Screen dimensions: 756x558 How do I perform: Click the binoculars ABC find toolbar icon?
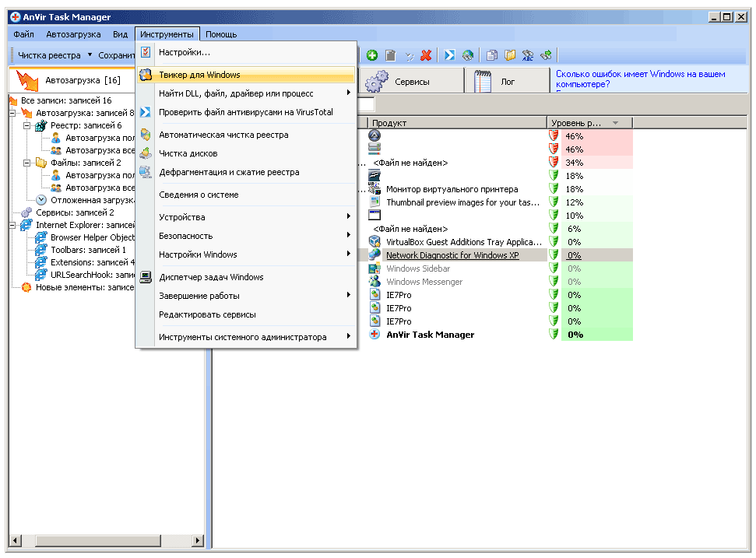coord(528,55)
